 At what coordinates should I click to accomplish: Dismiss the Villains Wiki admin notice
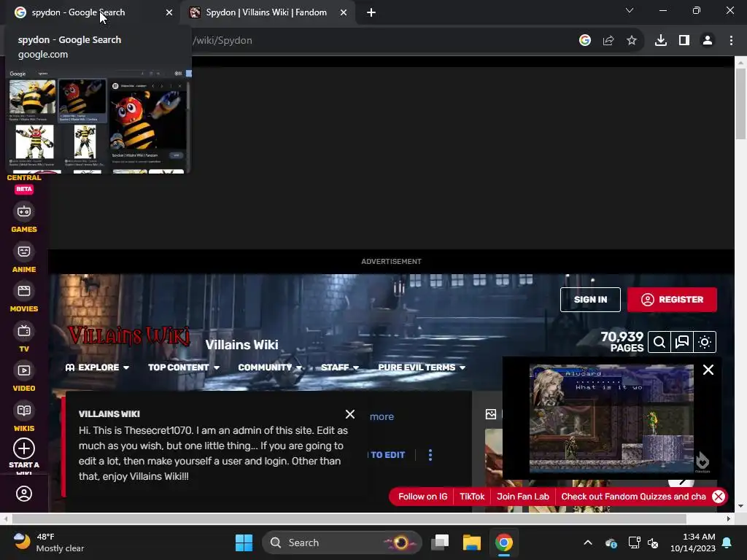tap(349, 414)
